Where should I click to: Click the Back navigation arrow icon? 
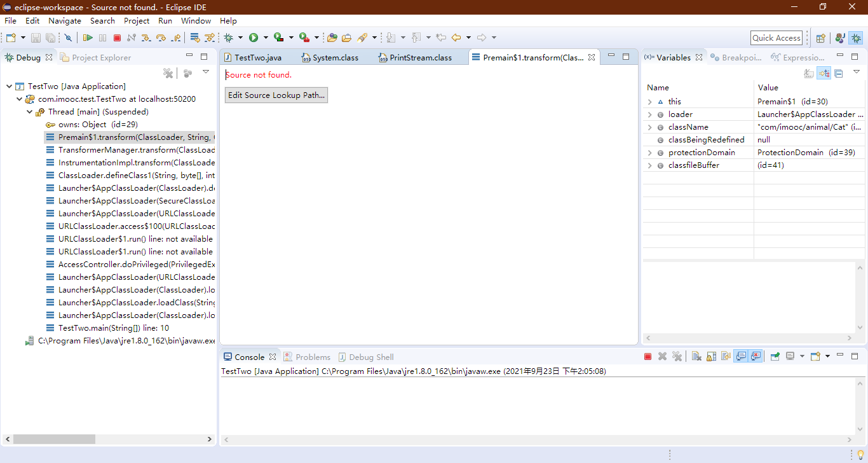[x=456, y=38]
